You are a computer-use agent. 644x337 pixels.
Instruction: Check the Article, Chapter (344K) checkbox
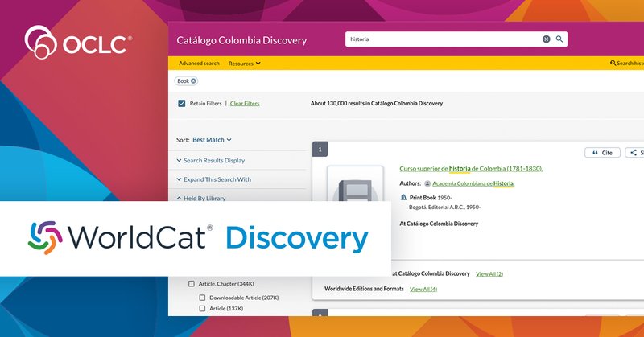click(x=192, y=284)
